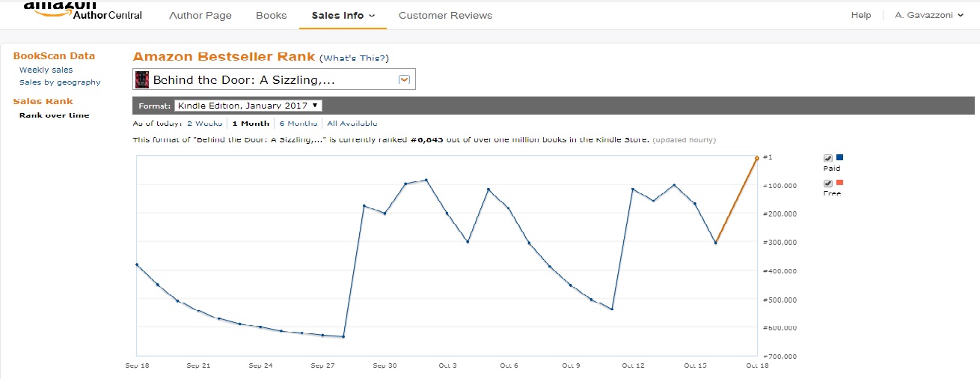Open the Books tab
The image size is (980, 379).
[271, 15]
